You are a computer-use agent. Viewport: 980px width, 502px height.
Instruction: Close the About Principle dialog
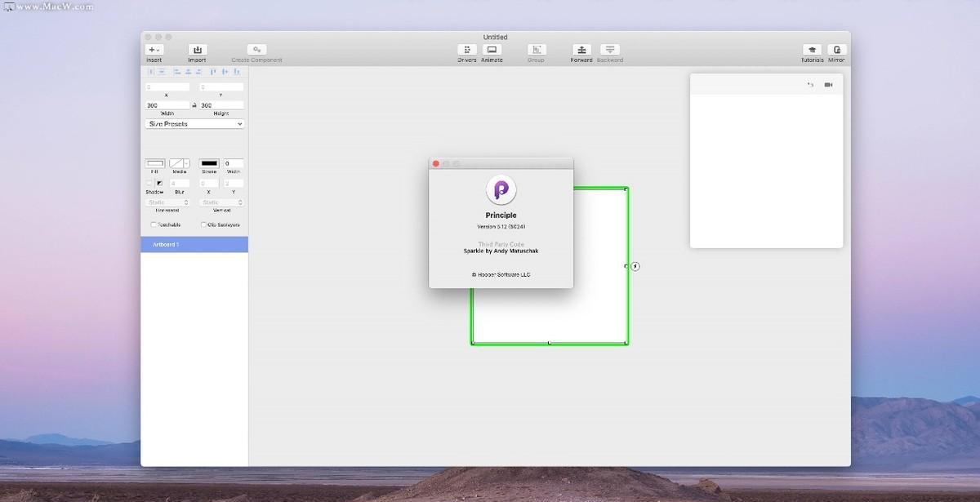point(436,163)
